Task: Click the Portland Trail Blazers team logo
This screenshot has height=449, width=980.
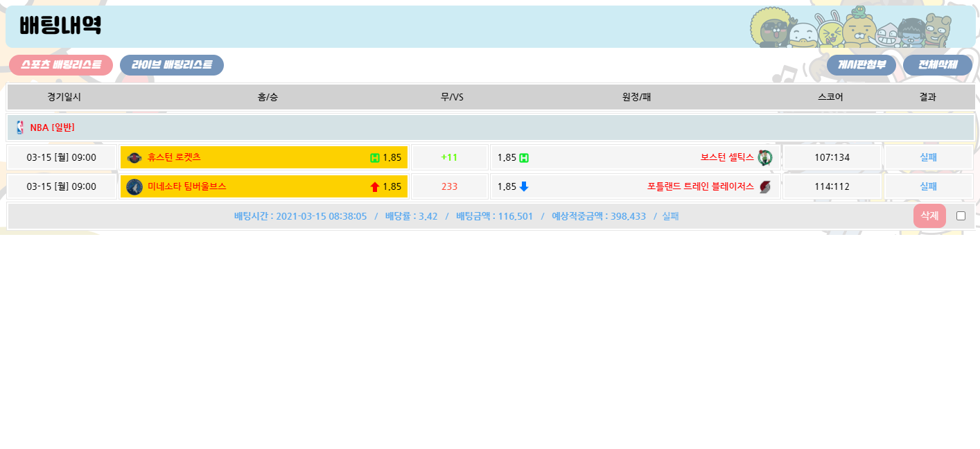Action: pos(764,186)
